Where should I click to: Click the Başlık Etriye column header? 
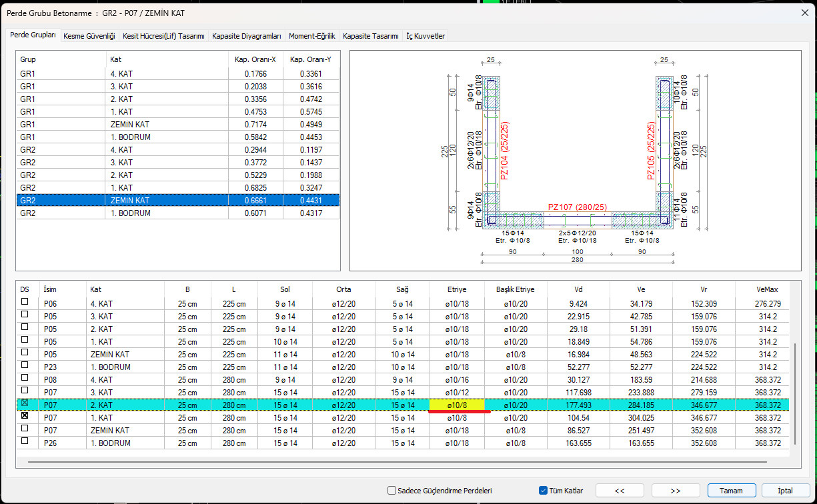coord(516,289)
